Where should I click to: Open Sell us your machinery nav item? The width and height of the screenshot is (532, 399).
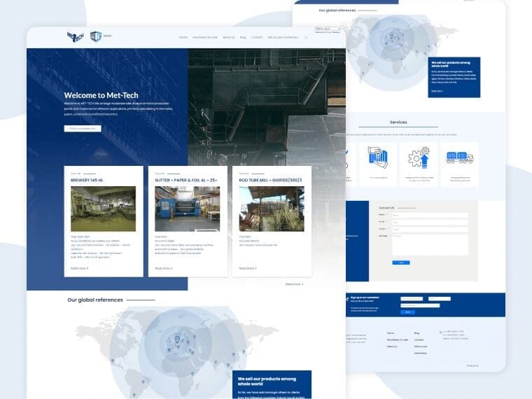[x=283, y=37]
